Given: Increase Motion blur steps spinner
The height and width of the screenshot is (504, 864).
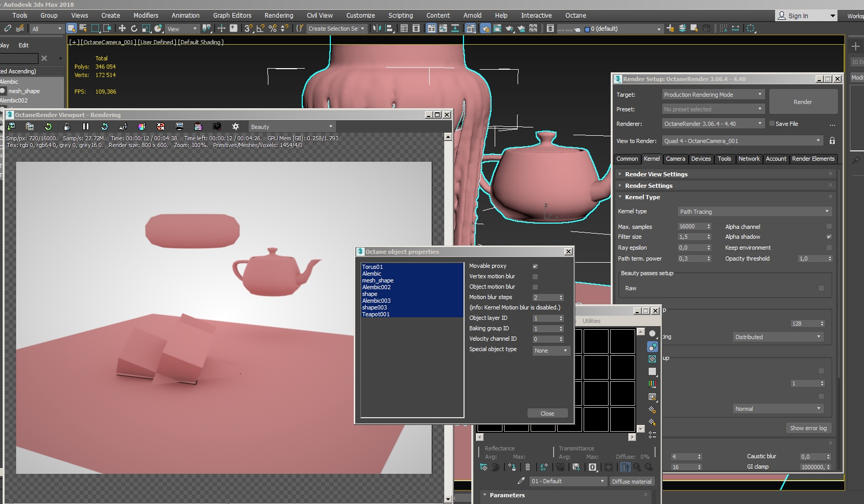Looking at the screenshot, I should pyautogui.click(x=561, y=296).
